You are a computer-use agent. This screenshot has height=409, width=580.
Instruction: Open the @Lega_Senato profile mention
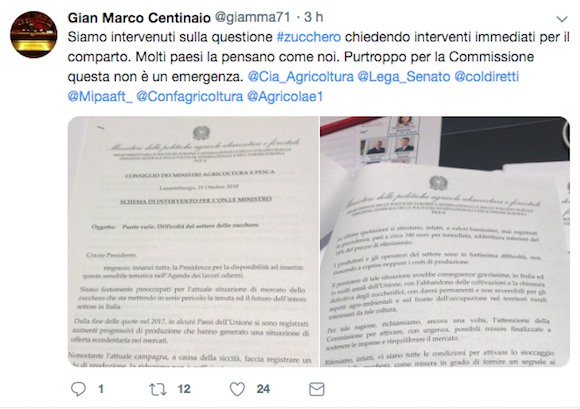coord(404,77)
